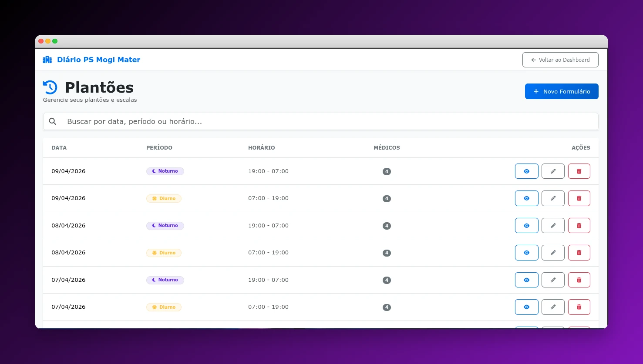
Task: Delete the 07/04/2026 Noturno shift
Action: pyautogui.click(x=579, y=280)
